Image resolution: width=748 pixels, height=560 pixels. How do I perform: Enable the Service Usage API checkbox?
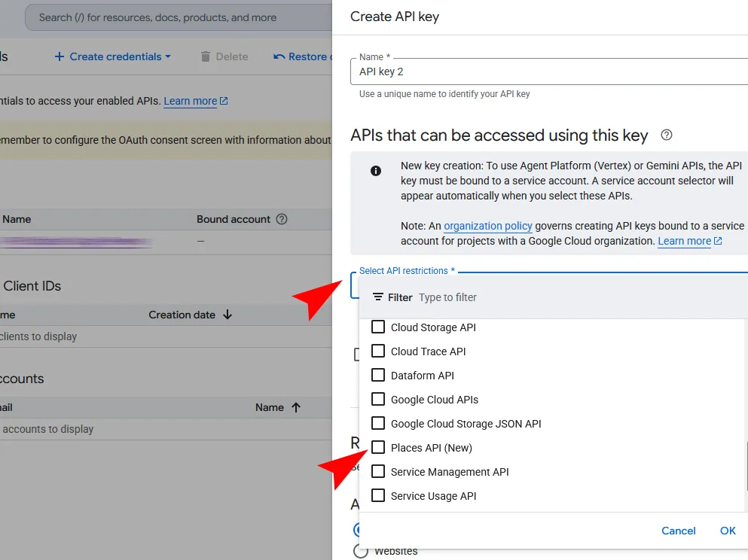point(378,495)
